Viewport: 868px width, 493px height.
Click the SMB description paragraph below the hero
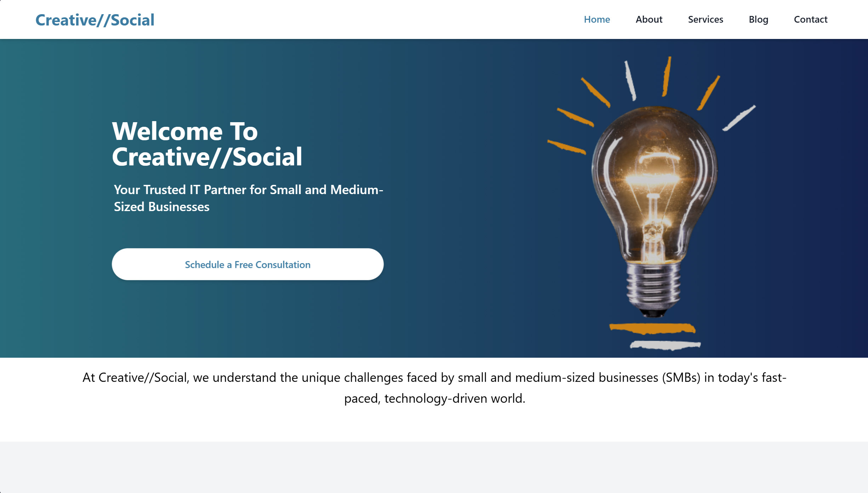(x=434, y=388)
